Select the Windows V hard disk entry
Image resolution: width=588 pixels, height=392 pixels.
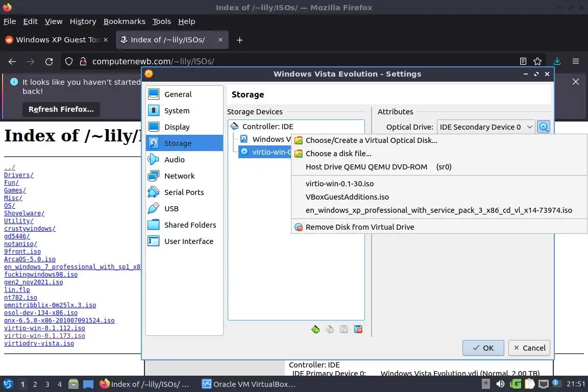point(265,139)
